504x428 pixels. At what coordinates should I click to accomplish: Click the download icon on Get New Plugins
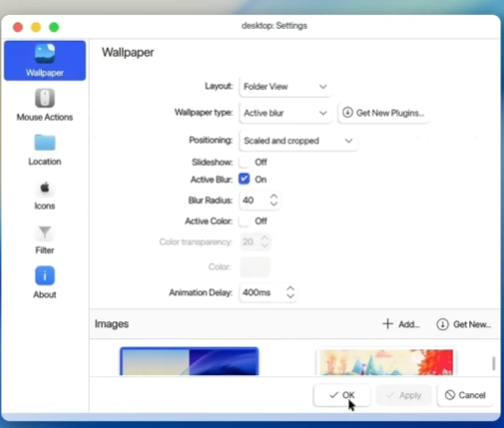pyautogui.click(x=347, y=113)
